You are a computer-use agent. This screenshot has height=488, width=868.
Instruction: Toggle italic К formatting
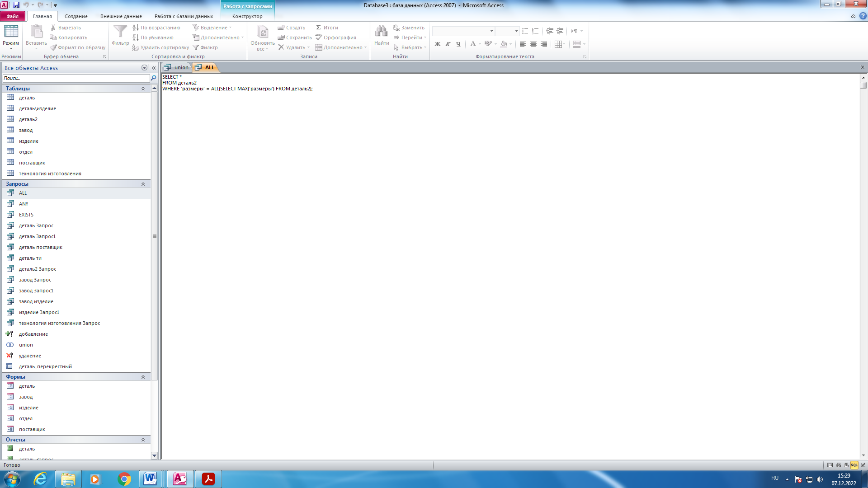coord(448,44)
